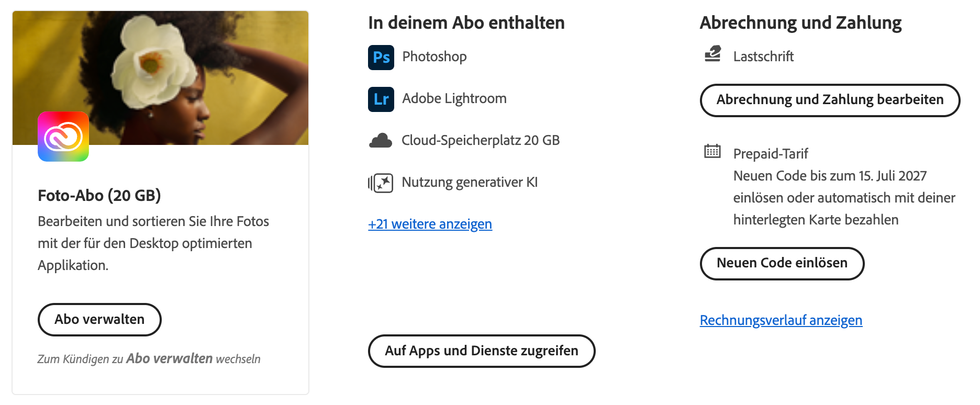This screenshot has height=405, width=980.
Task: Open the Rechnungsverlauf anzeigen link
Action: point(781,320)
